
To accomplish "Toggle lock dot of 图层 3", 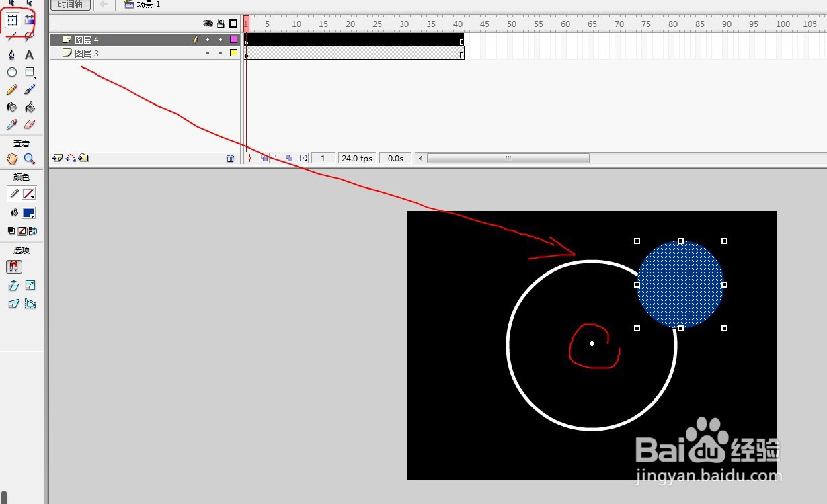I will [220, 53].
